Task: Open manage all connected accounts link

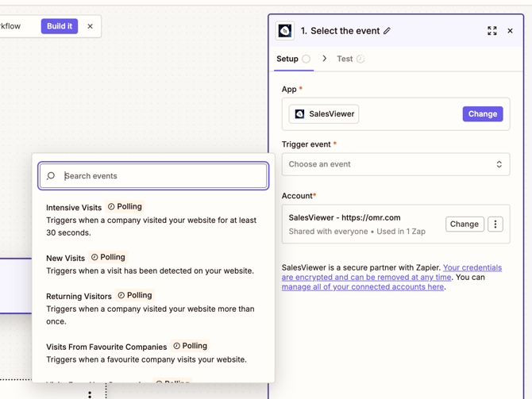Action: click(363, 287)
